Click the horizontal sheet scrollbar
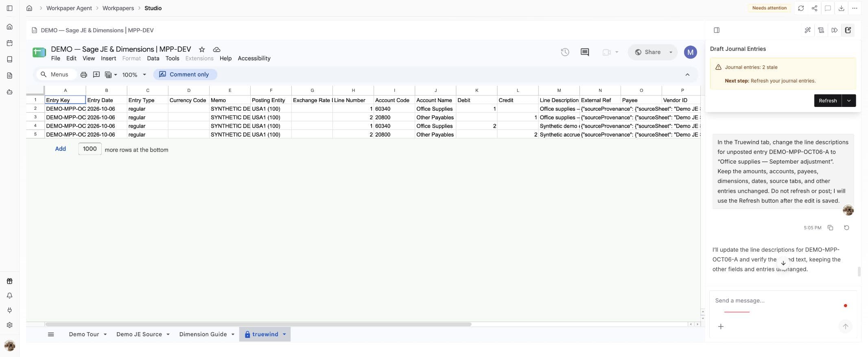 click(x=258, y=324)
